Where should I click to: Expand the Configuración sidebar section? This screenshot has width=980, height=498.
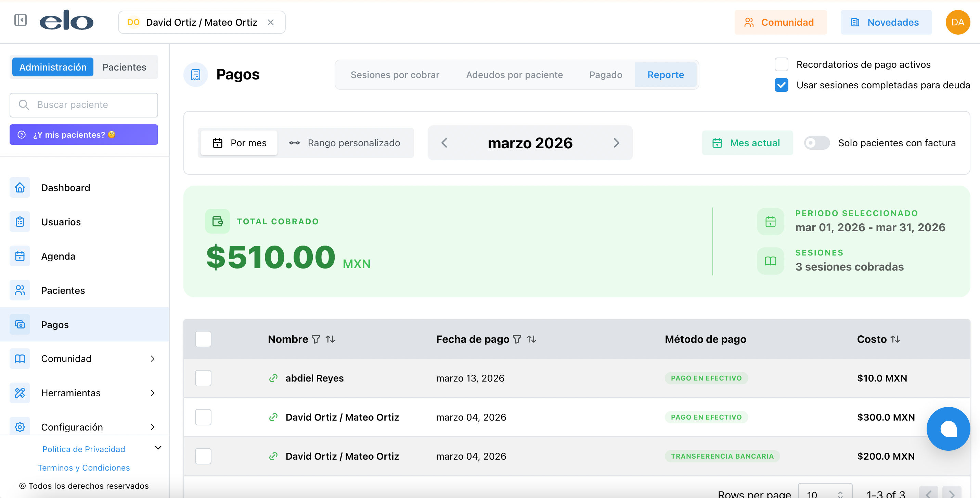coord(153,427)
